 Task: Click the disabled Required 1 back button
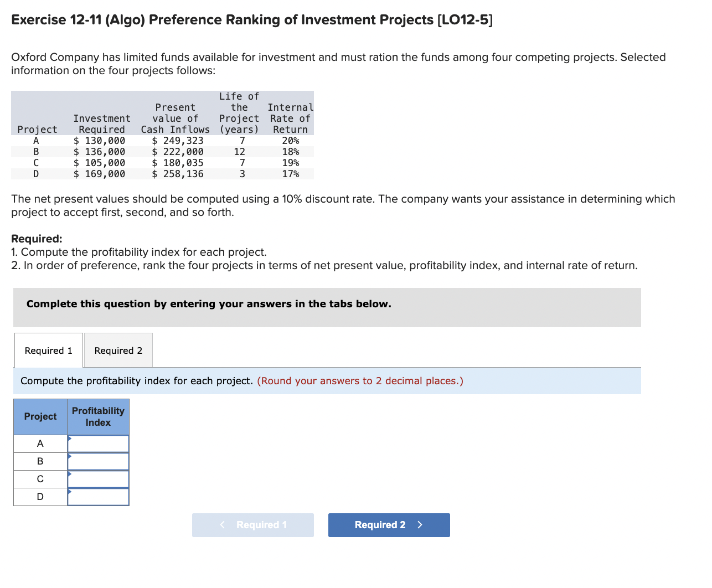pos(252,525)
